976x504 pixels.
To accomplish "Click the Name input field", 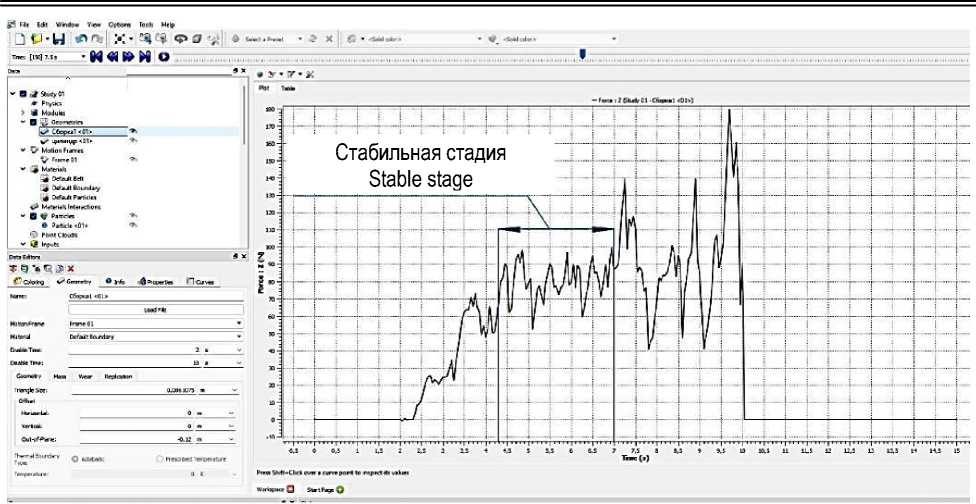I will pyautogui.click(x=156, y=296).
